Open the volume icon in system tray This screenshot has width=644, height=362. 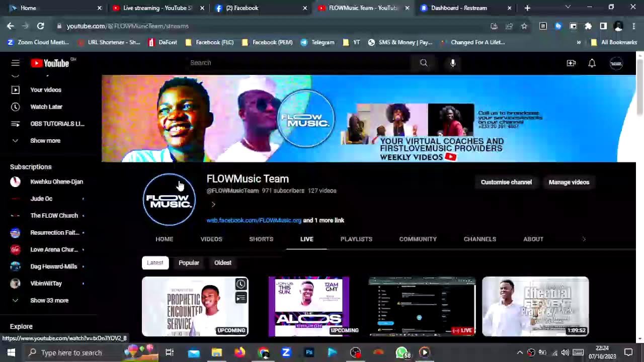pyautogui.click(x=565, y=352)
